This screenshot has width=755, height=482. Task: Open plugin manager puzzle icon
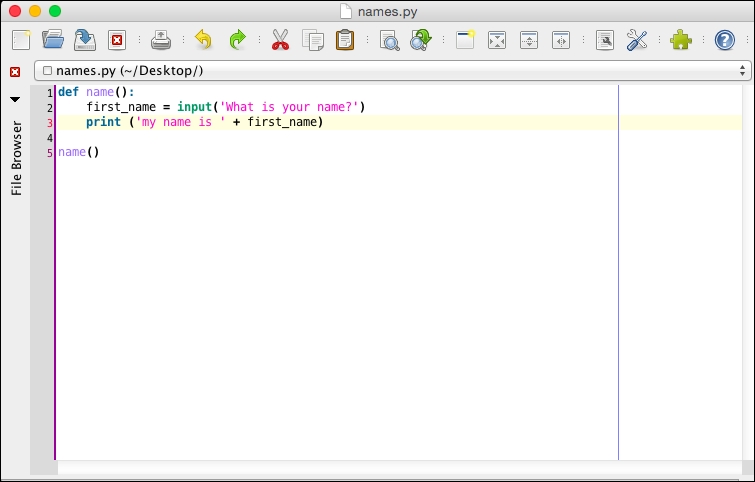coord(681,40)
